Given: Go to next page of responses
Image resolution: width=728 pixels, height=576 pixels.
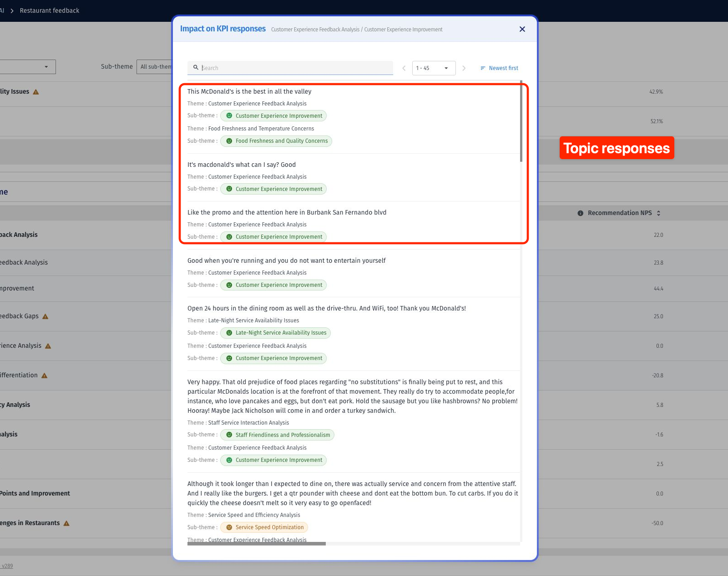Looking at the screenshot, I should 464,68.
